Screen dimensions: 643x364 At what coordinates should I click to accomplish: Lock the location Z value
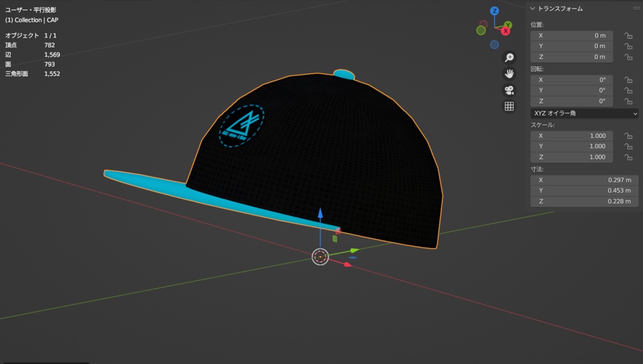tap(628, 57)
